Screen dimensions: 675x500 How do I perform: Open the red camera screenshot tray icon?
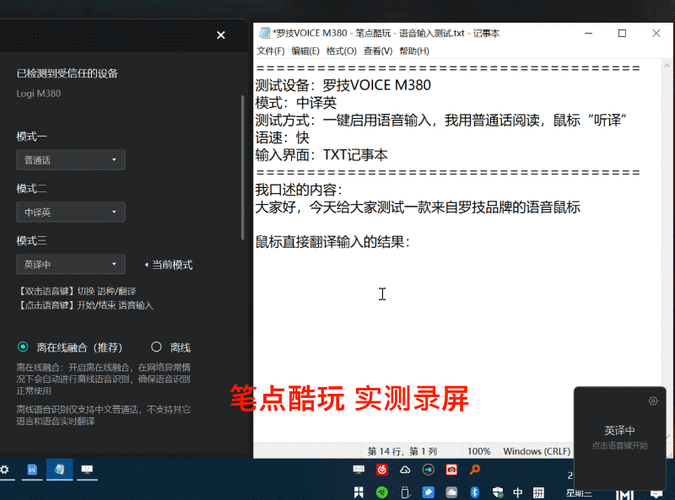[451, 469]
